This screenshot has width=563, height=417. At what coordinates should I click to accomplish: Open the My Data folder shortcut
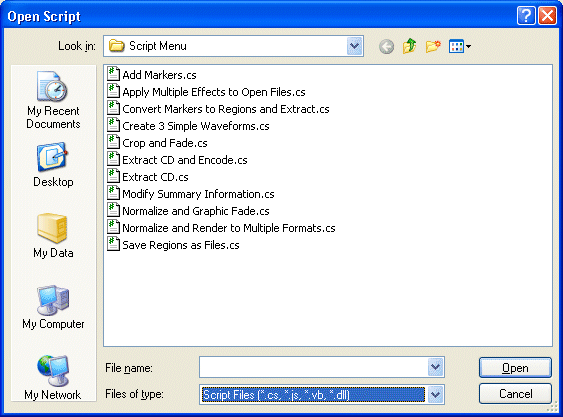click(53, 236)
